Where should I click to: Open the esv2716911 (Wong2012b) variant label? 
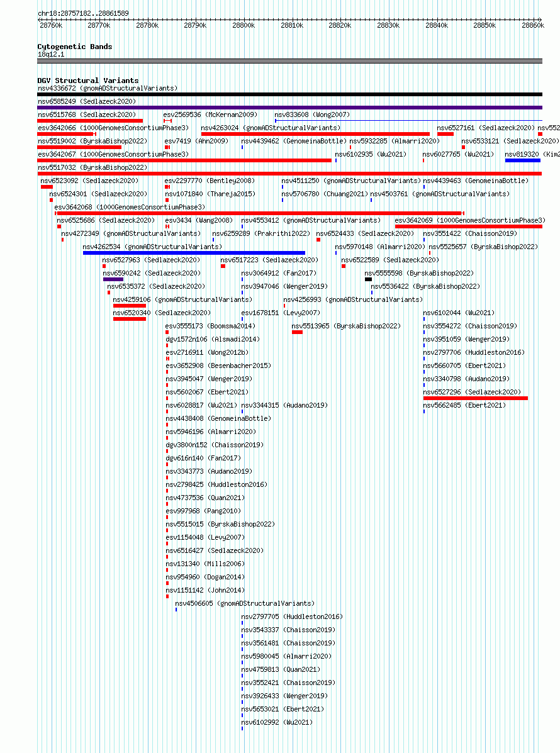[x=207, y=352]
